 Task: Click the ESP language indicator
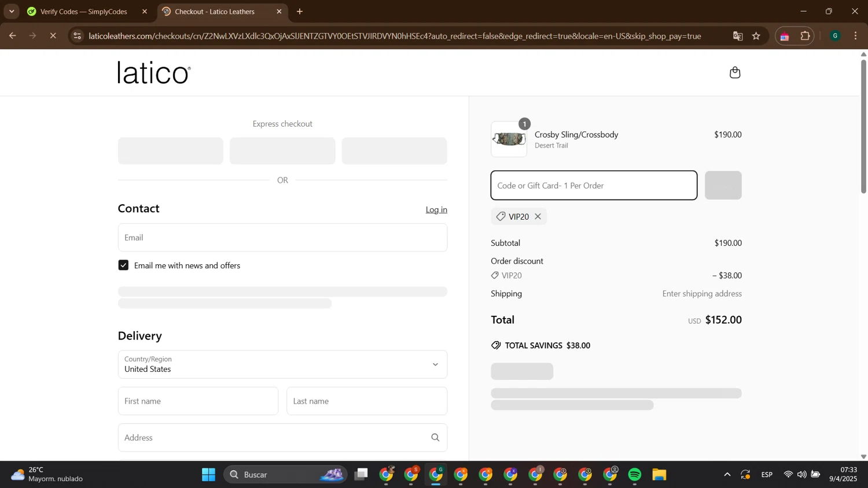[767, 475]
